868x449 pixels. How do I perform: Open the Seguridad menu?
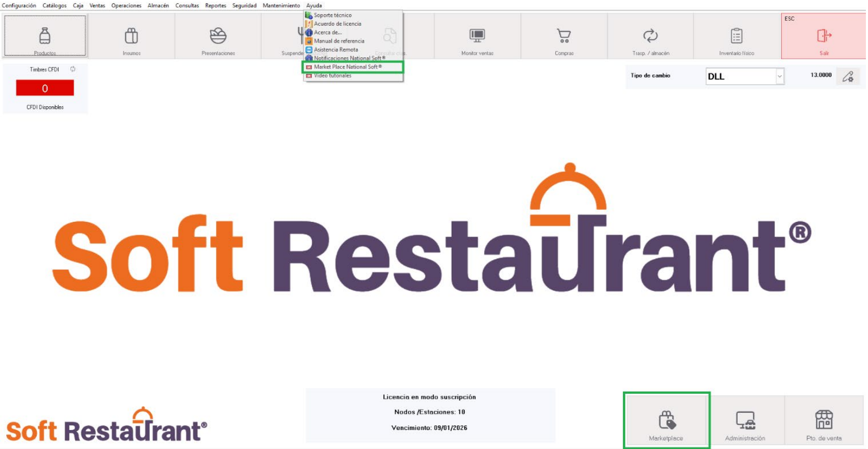(x=244, y=5)
